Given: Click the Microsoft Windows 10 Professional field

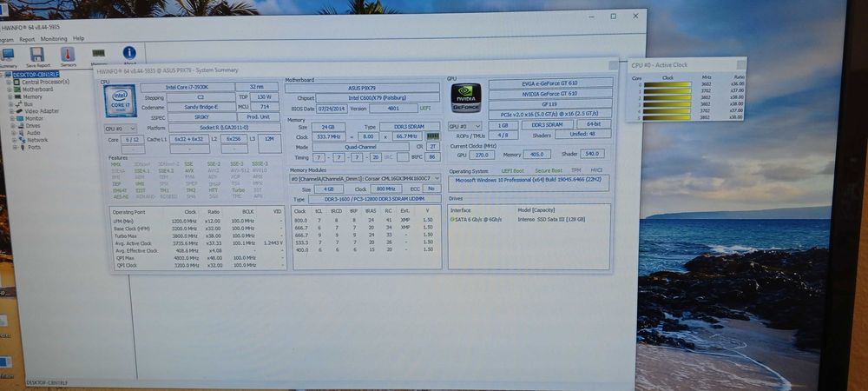Looking at the screenshot, I should 529,182.
